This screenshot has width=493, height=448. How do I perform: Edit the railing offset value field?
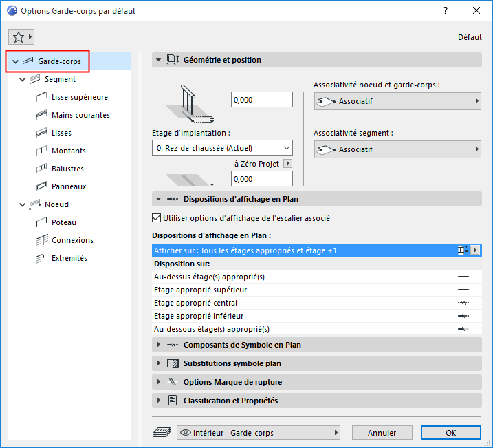[262, 100]
